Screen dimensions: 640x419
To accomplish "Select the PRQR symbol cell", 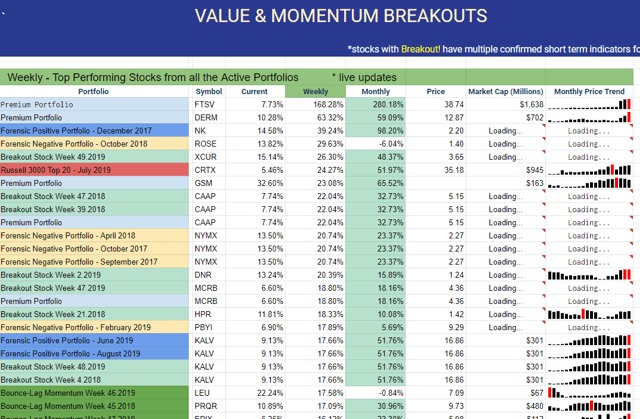I will [209, 406].
